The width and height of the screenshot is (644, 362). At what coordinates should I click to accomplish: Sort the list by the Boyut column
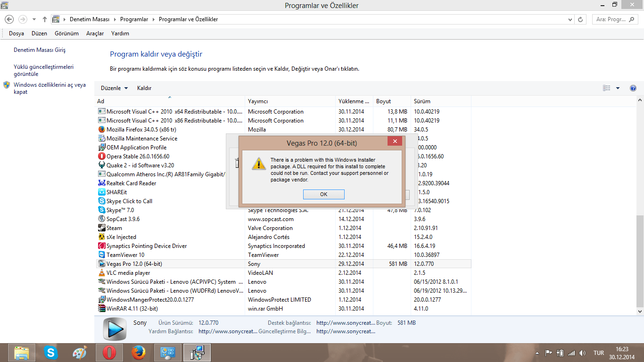click(392, 101)
